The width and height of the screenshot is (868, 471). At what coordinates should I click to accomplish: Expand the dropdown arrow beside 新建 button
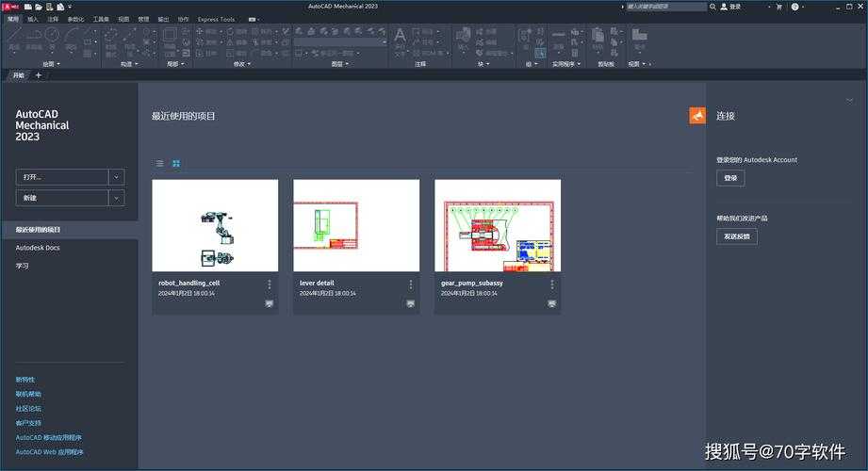coord(116,198)
